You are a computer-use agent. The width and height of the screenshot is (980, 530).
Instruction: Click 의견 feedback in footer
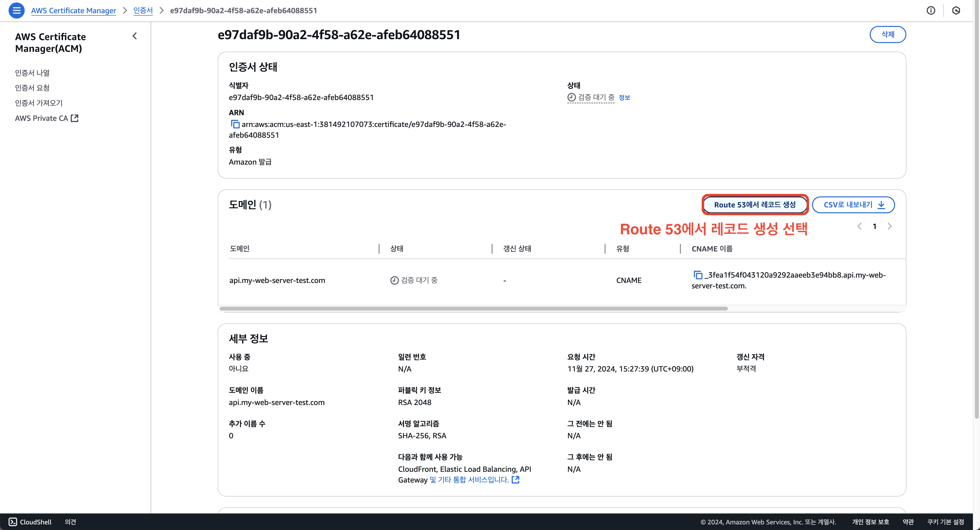[70, 522]
